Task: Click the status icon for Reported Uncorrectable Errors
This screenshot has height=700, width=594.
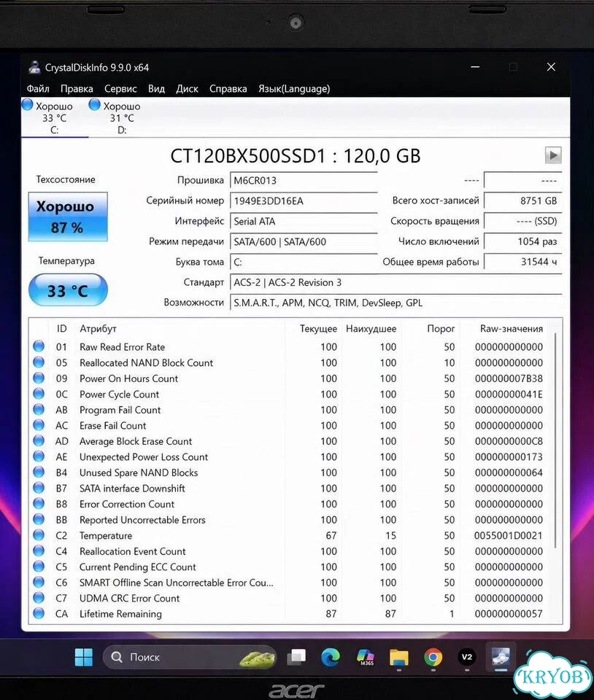Action: click(x=39, y=518)
